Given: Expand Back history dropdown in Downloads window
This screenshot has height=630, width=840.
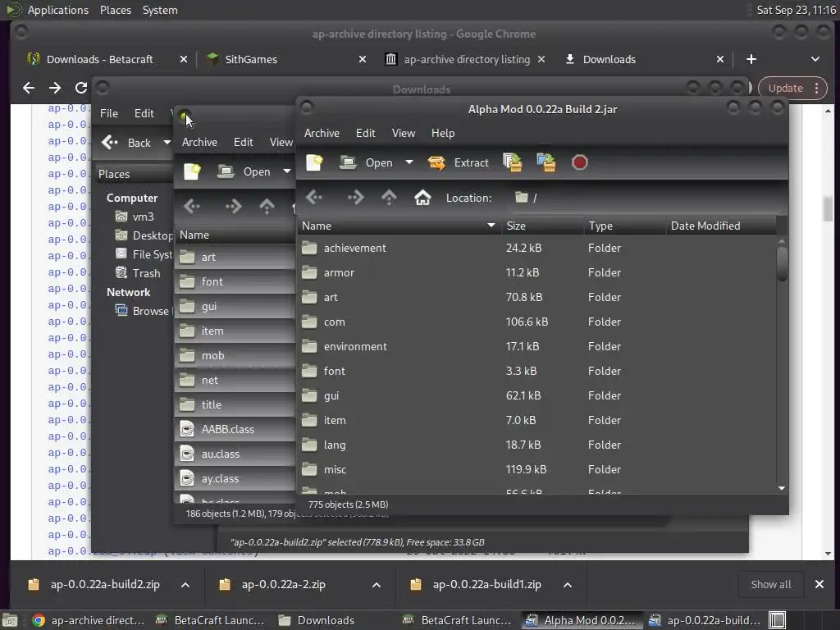Looking at the screenshot, I should tap(167, 143).
